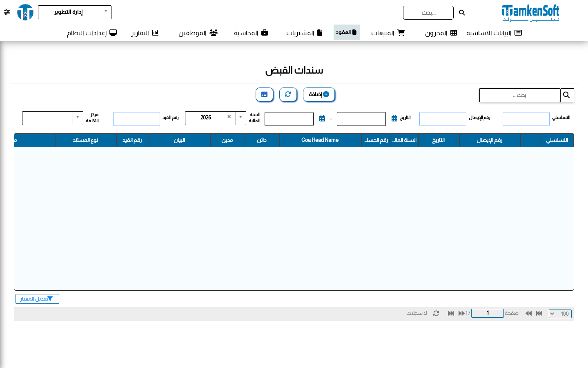
Task: Open the end date calendar icon
Action: pos(322,118)
